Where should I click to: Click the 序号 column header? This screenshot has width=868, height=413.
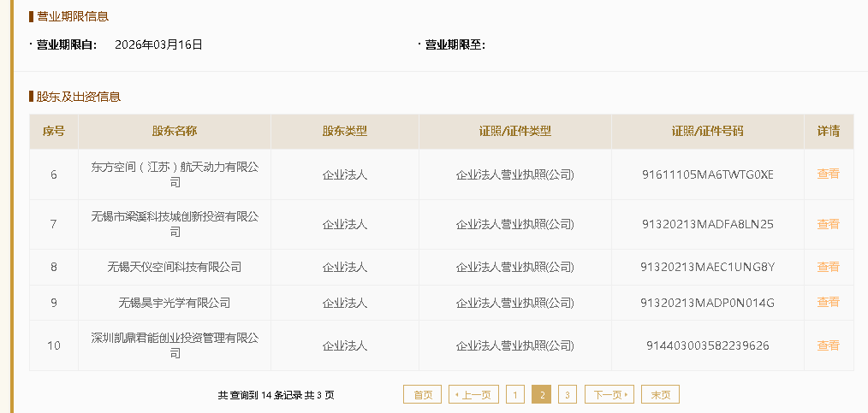[x=54, y=132]
